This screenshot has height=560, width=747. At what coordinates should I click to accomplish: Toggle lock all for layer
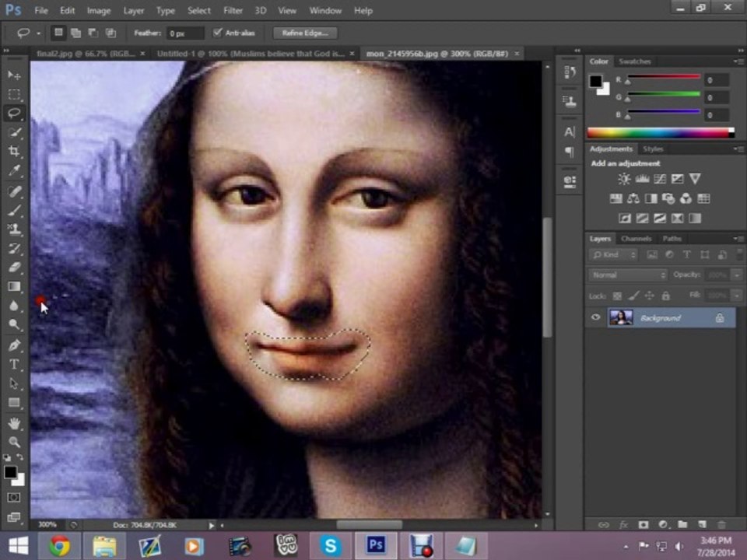pos(666,296)
